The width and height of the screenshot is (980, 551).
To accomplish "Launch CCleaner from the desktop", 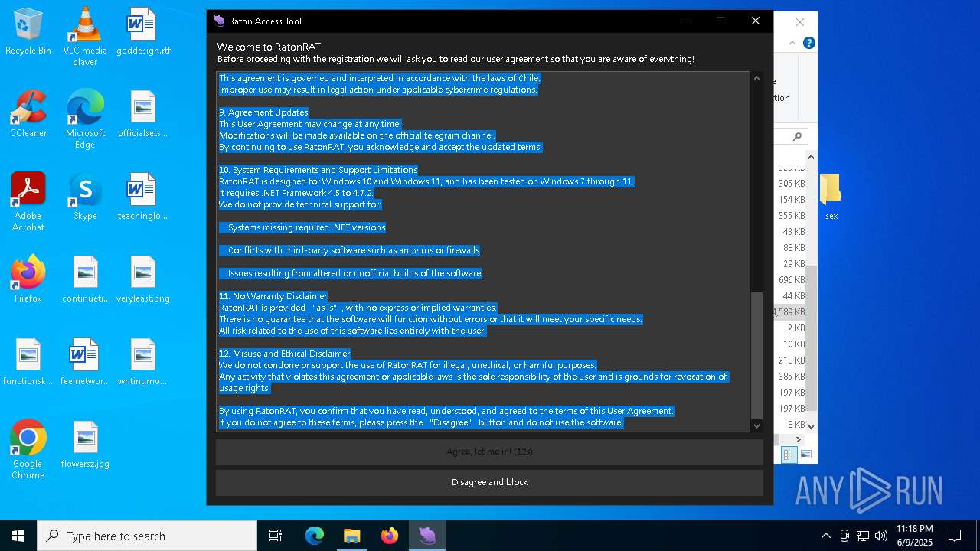I will (x=28, y=115).
